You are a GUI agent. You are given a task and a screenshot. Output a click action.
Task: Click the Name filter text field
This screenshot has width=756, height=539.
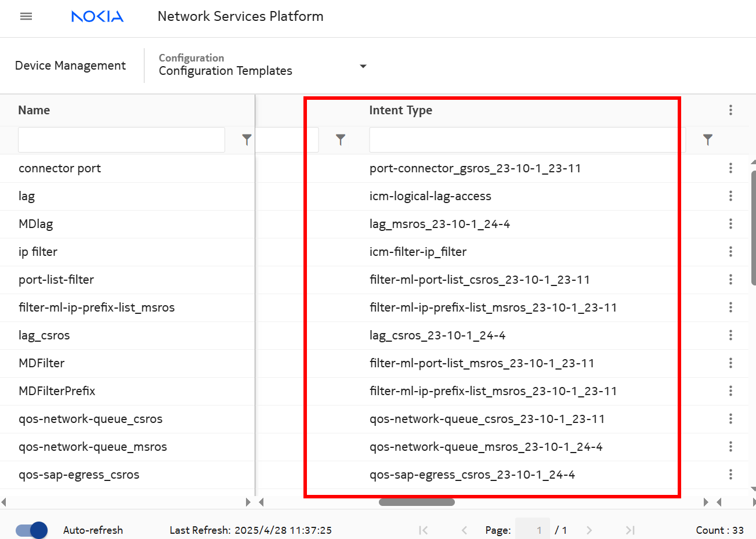click(x=121, y=140)
